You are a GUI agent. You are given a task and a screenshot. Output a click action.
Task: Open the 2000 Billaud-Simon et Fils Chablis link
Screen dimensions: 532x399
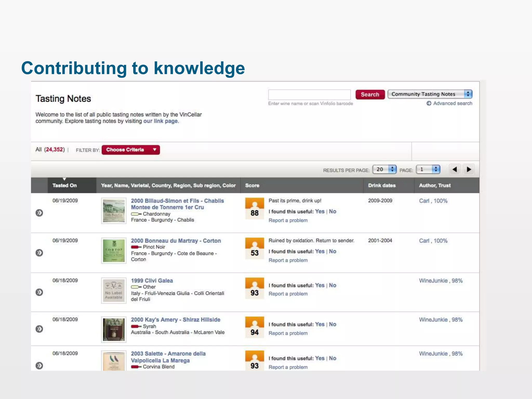click(x=177, y=204)
